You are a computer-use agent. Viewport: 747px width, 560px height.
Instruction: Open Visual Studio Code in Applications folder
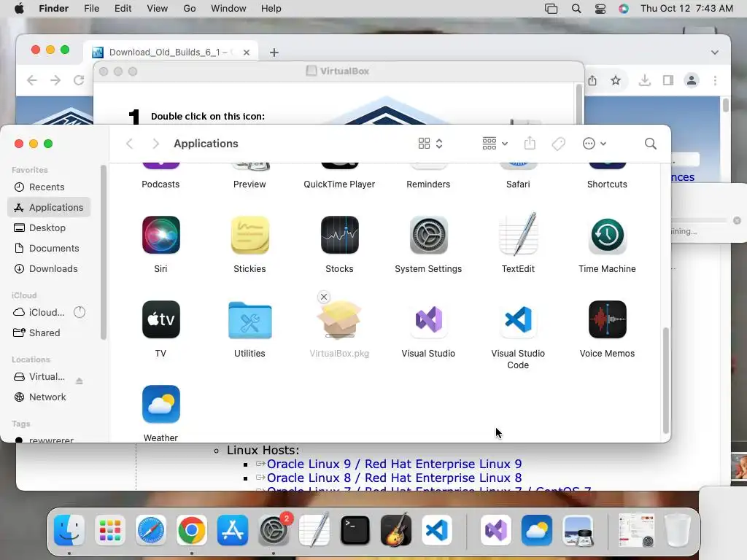518,319
